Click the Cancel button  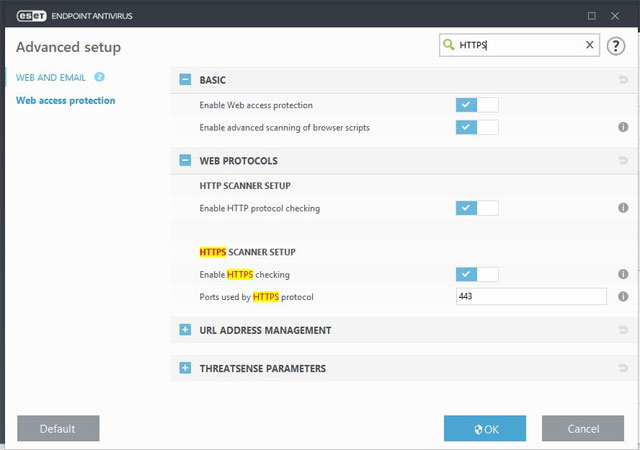[x=583, y=428]
